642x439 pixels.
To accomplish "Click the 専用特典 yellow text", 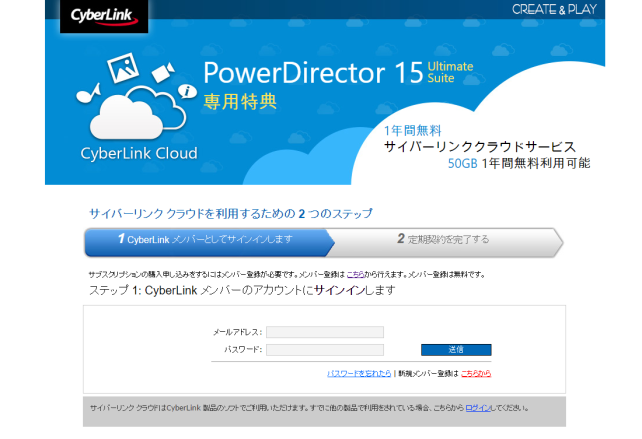I will tap(240, 102).
